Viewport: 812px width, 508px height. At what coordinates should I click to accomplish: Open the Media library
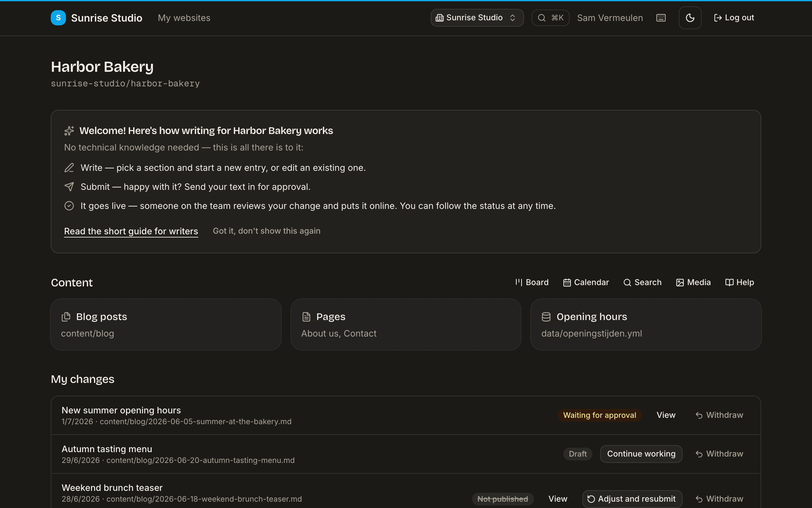[693, 282]
